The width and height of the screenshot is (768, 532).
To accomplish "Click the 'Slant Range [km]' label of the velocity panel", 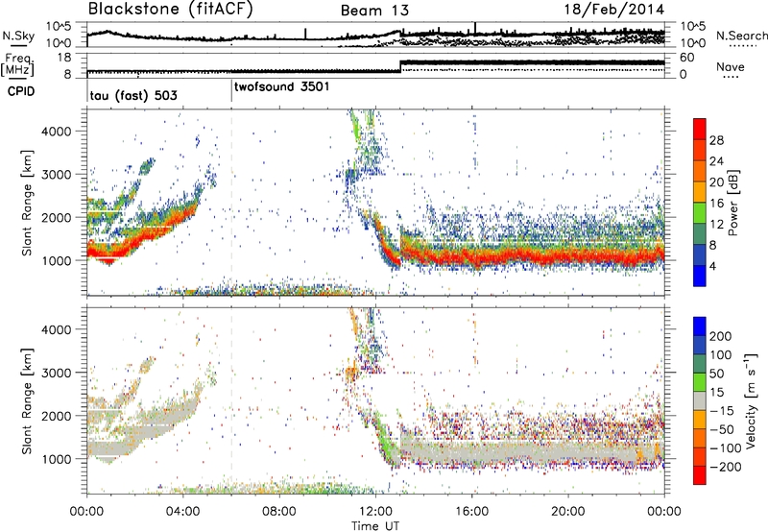I will [28, 401].
